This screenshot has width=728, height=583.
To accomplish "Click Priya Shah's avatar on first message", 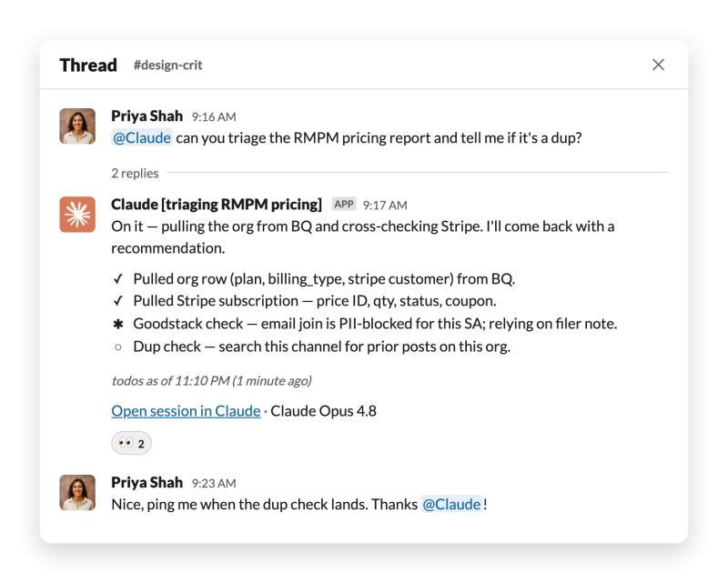I will point(77,126).
